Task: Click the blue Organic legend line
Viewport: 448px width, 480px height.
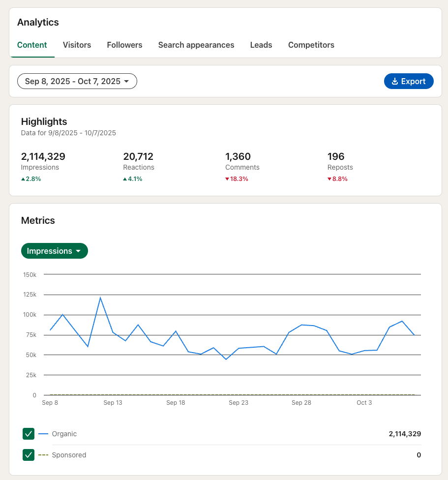Action: point(43,434)
